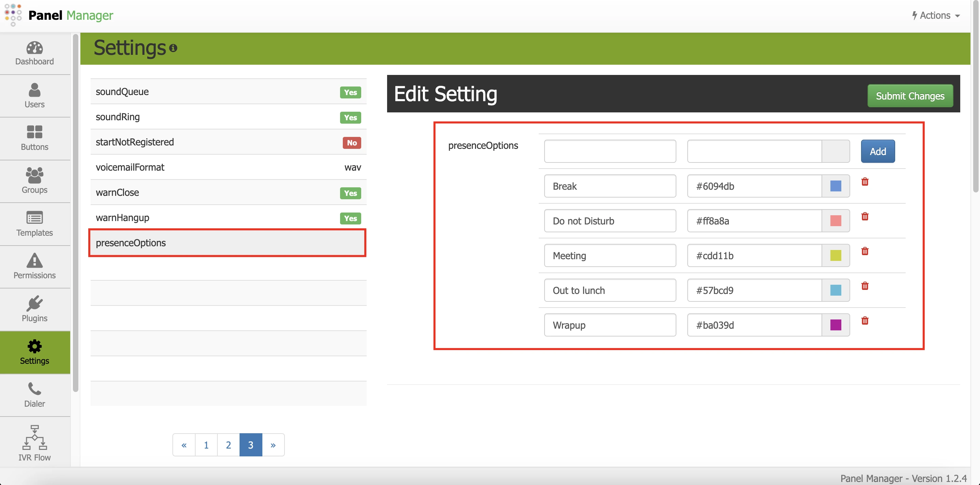Switch to settings page 2
The image size is (980, 485).
[228, 445]
